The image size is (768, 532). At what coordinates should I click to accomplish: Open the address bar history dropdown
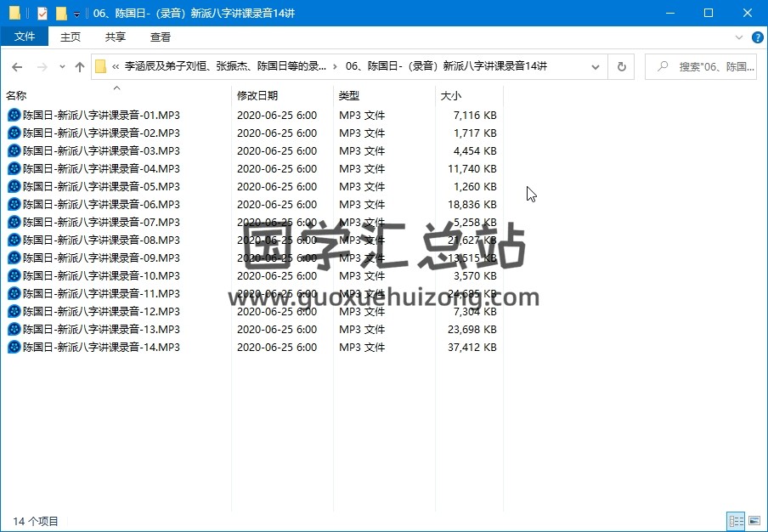(596, 67)
